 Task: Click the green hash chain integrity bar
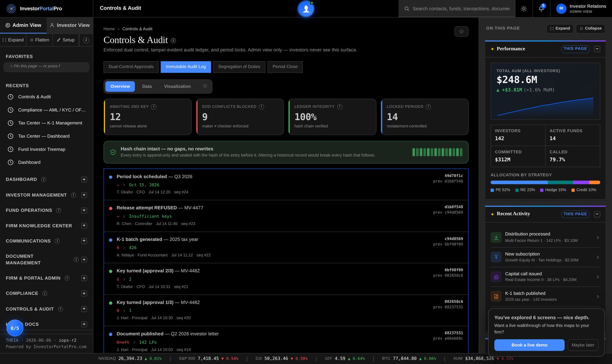pos(437,152)
